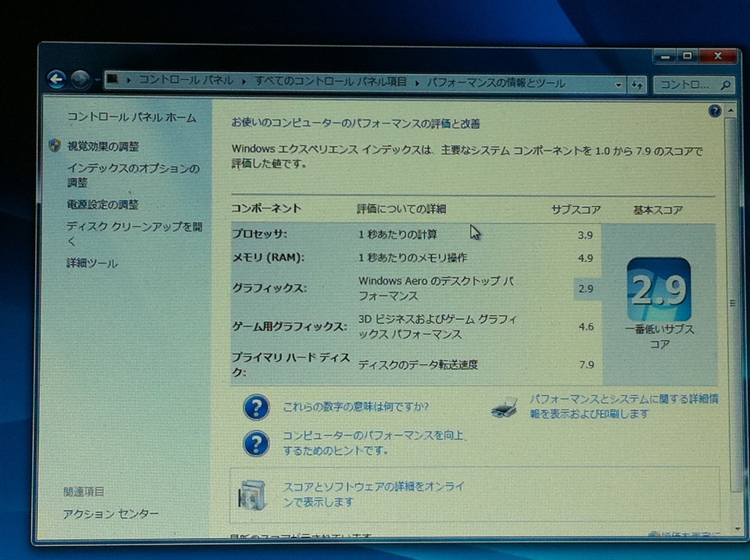Click shield icon beside 視覚効果の調整
This screenshot has width=750, height=560.
(x=55, y=146)
